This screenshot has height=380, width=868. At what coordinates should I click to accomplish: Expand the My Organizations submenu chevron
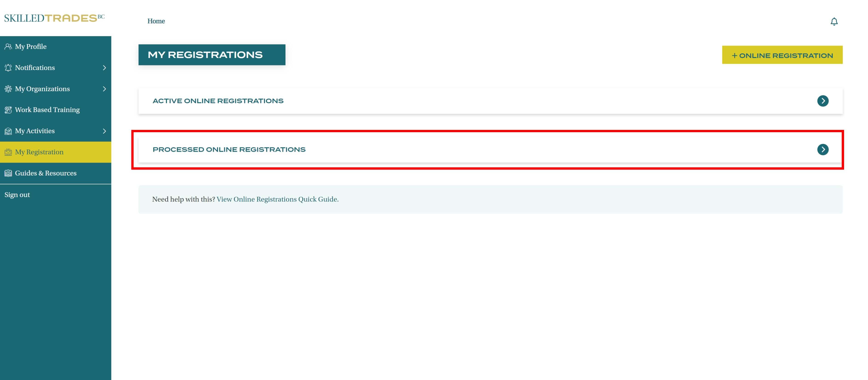104,89
